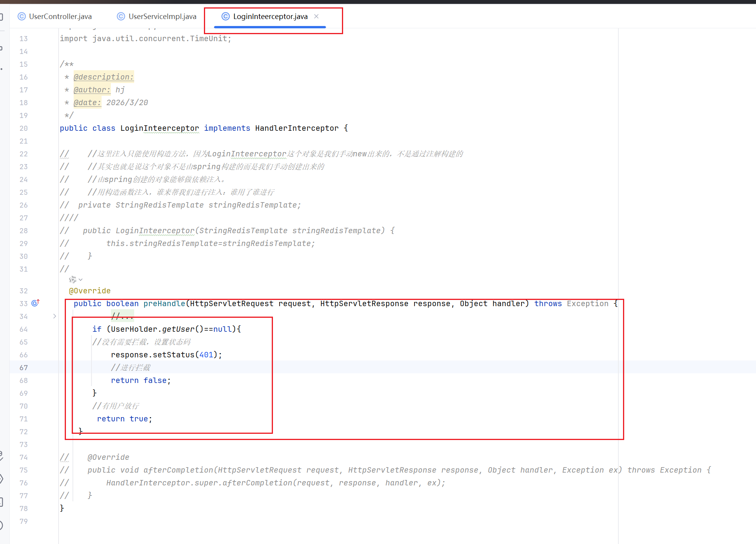Toggle a breakpoint on line number 67
Image resolution: width=756 pixels, height=544 pixels.
coord(24,367)
